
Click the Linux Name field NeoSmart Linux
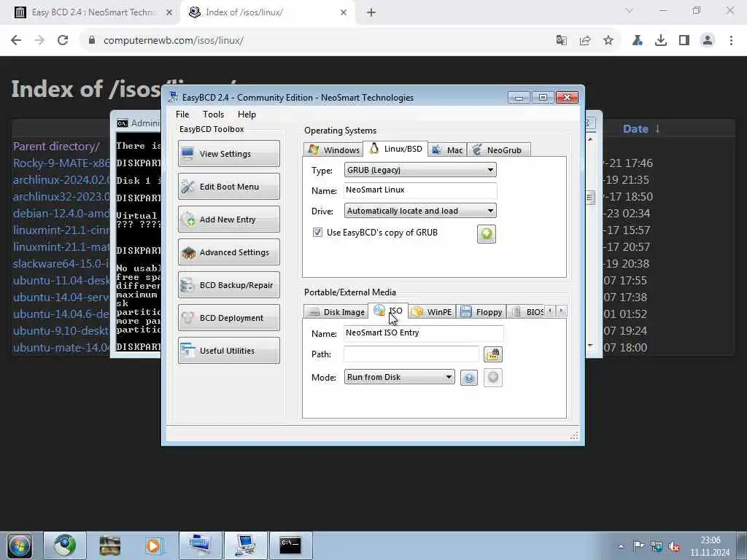(420, 190)
